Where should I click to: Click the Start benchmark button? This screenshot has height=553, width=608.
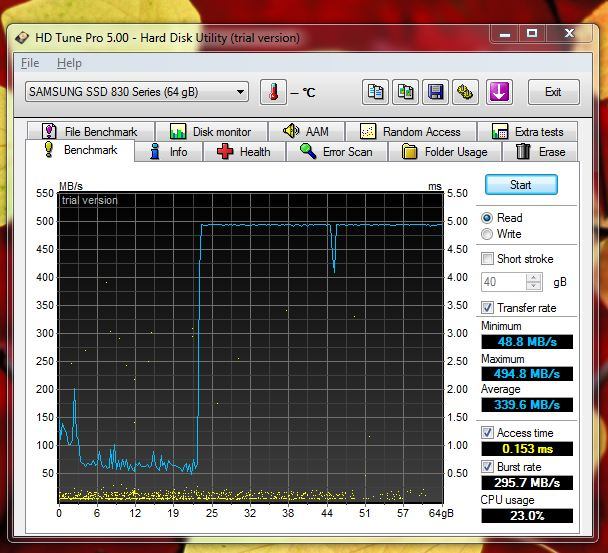(521, 185)
